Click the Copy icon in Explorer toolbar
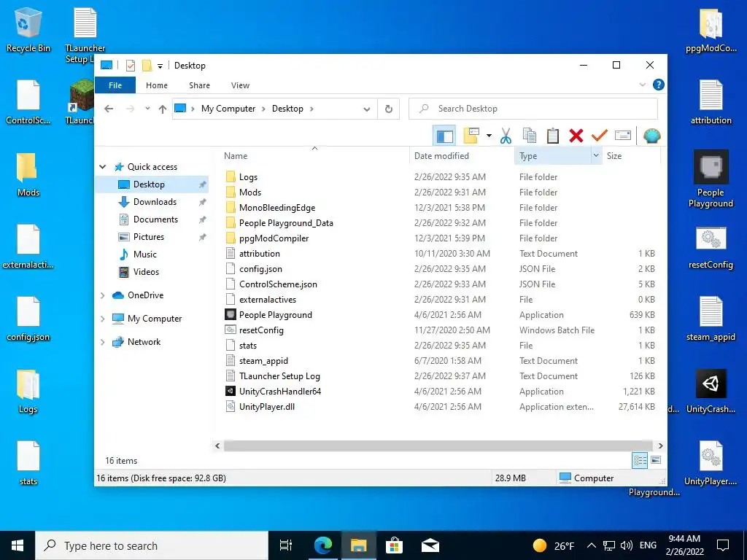Viewport: 747px width, 560px height. tap(530, 136)
